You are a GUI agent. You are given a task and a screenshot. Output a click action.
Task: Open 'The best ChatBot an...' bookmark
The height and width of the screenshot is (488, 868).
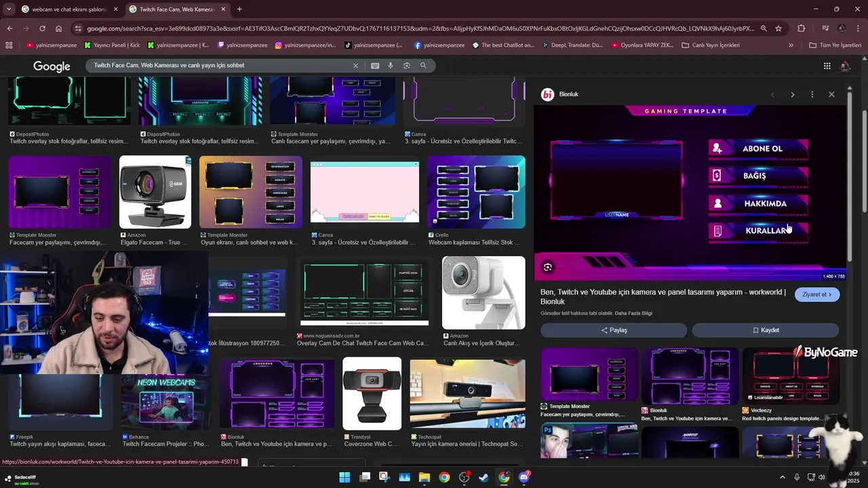point(503,45)
